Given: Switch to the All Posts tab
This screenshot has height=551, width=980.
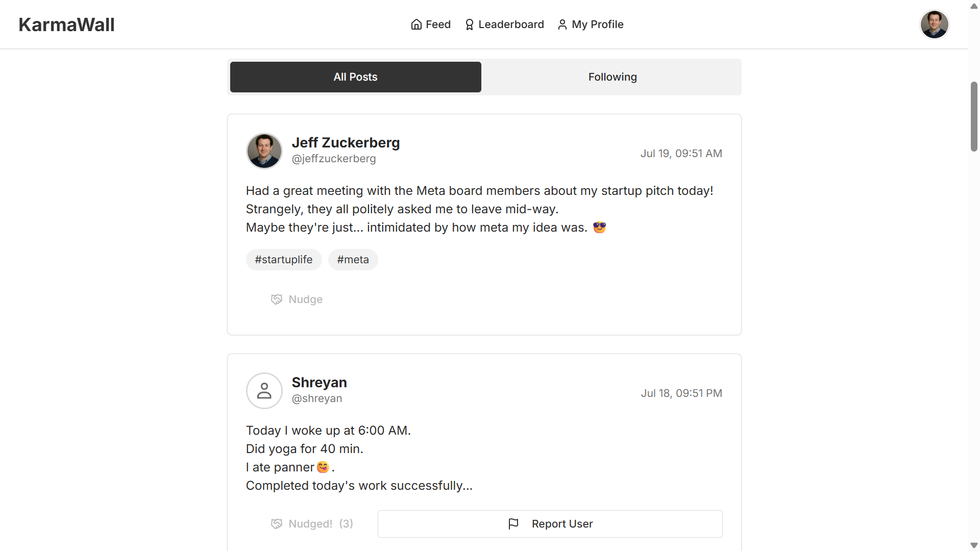Looking at the screenshot, I should (x=355, y=77).
